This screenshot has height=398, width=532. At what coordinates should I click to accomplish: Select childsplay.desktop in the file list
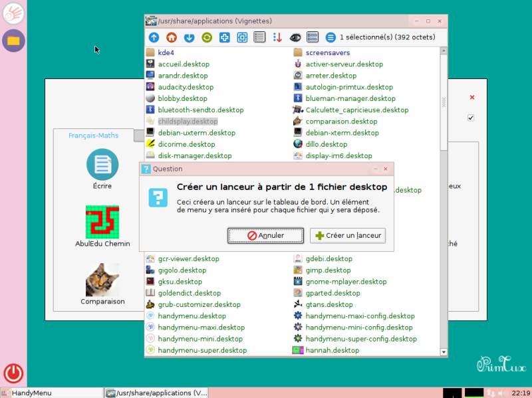188,122
